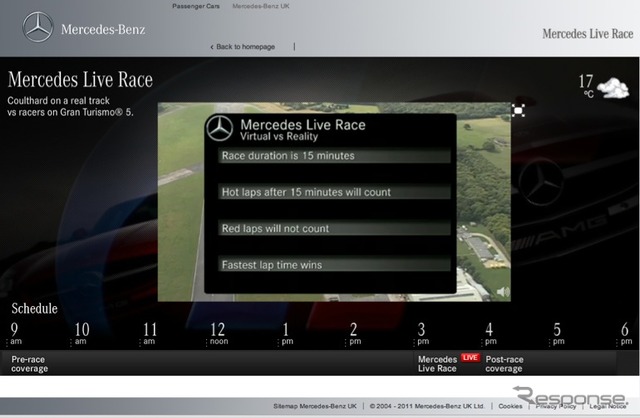640x418 pixels.
Task: Click the red LIVE badge
Action: [470, 358]
